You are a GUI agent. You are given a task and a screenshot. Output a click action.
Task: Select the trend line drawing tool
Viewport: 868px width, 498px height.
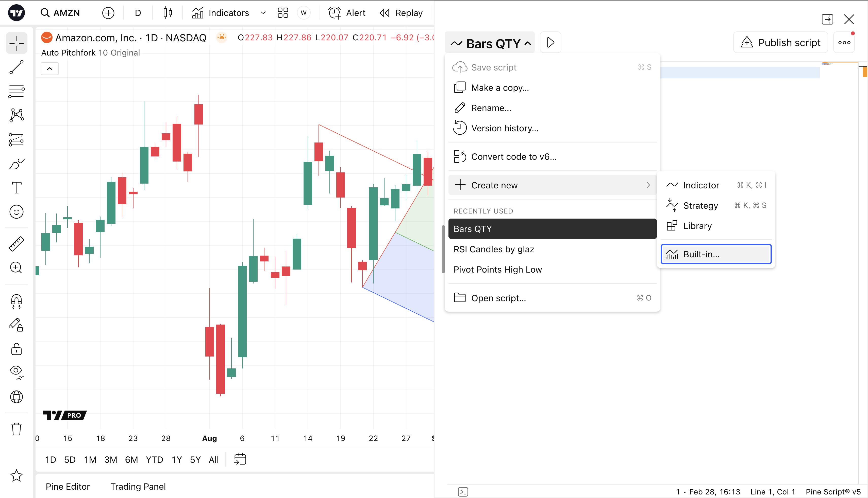point(16,67)
